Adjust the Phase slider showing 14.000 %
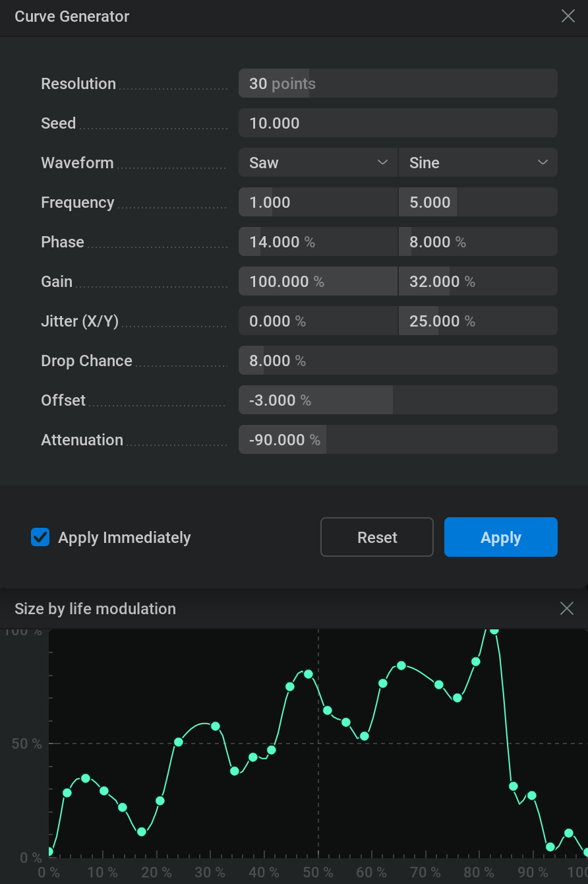588x884 pixels. pyautogui.click(x=318, y=242)
